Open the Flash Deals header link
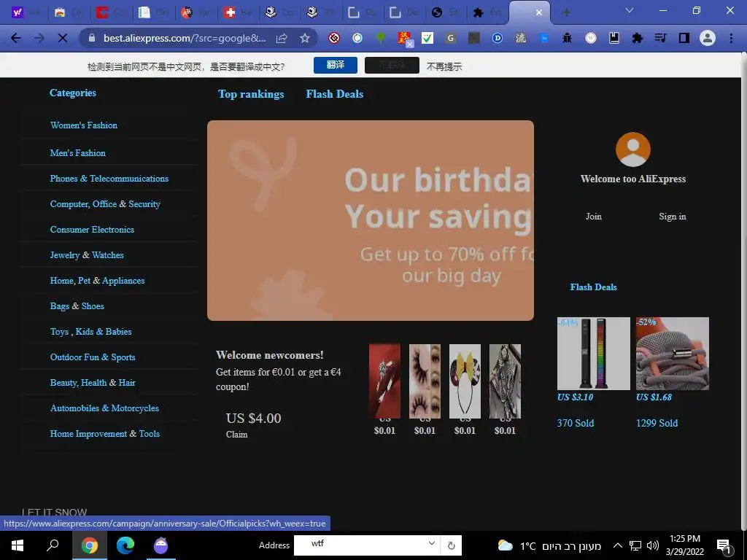747x560 pixels. pyautogui.click(x=335, y=94)
